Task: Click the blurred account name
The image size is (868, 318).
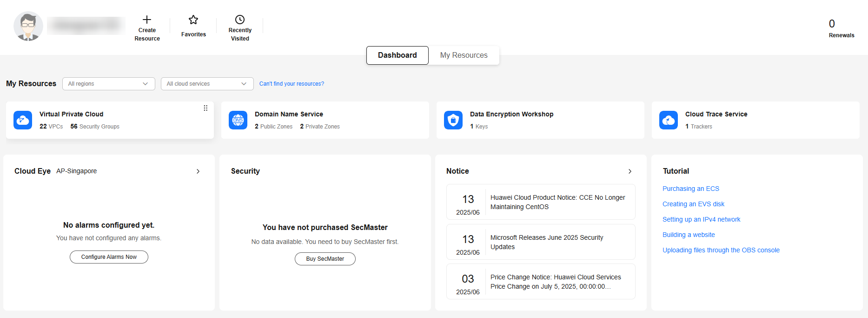Action: [x=86, y=26]
